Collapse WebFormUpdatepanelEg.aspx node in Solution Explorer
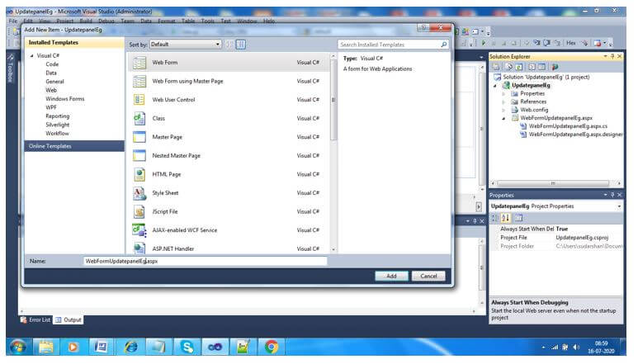638x364 pixels. pos(503,118)
